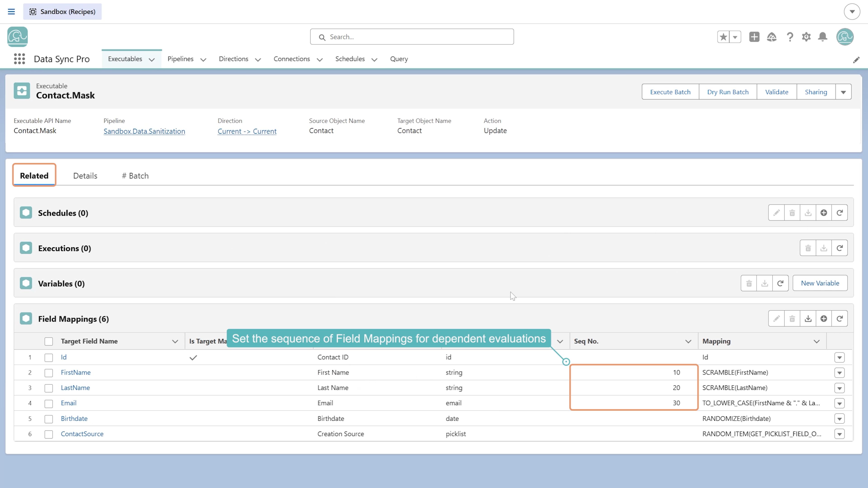Open the Query navigation tab
Image resolution: width=868 pixels, height=488 pixels.
pos(399,59)
